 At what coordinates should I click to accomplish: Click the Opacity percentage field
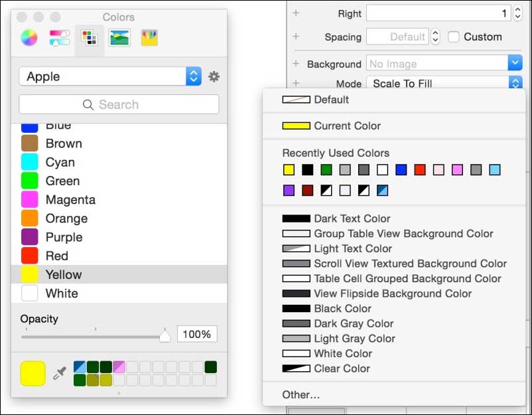[x=197, y=335]
